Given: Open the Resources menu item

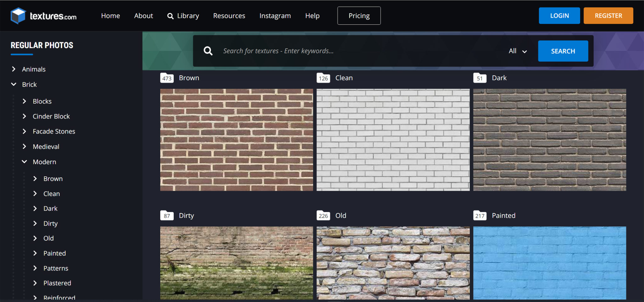Looking at the screenshot, I should (229, 15).
